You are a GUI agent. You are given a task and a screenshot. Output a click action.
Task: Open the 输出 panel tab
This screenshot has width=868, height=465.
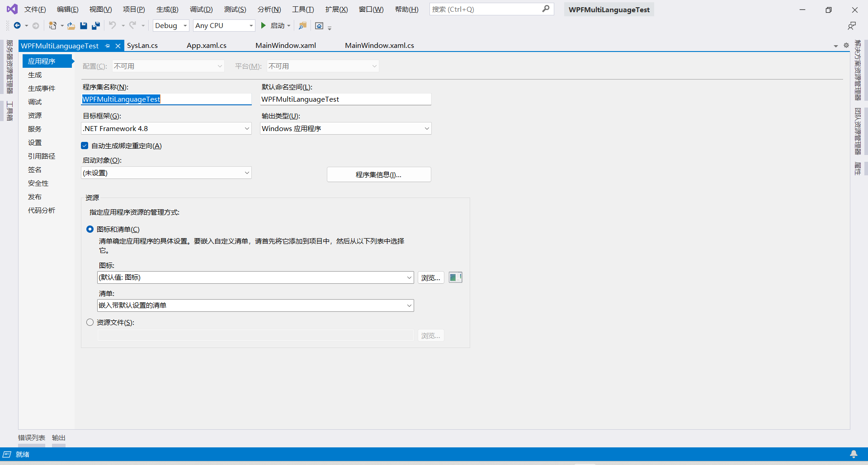pyautogui.click(x=59, y=437)
